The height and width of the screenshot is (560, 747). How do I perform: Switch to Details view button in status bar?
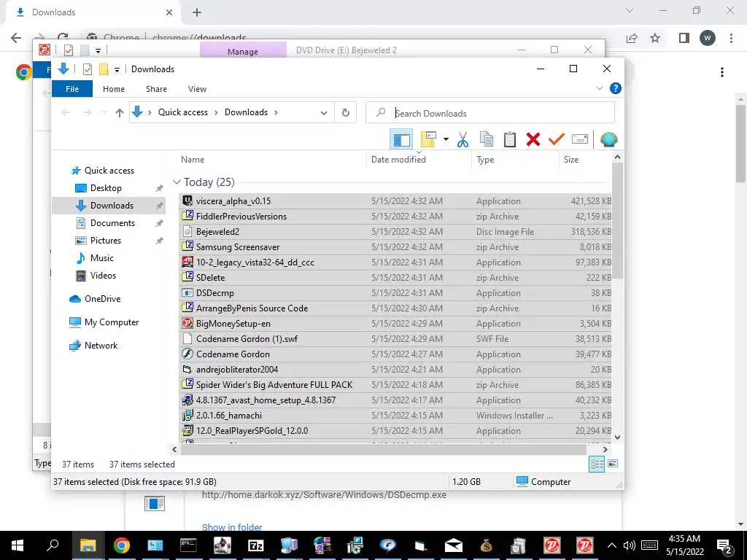597,464
